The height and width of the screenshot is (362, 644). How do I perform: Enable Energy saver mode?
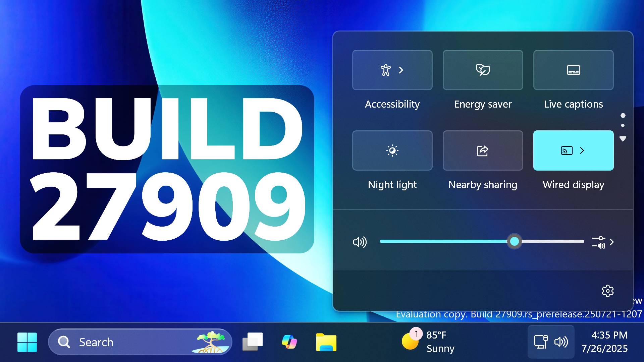pyautogui.click(x=483, y=70)
